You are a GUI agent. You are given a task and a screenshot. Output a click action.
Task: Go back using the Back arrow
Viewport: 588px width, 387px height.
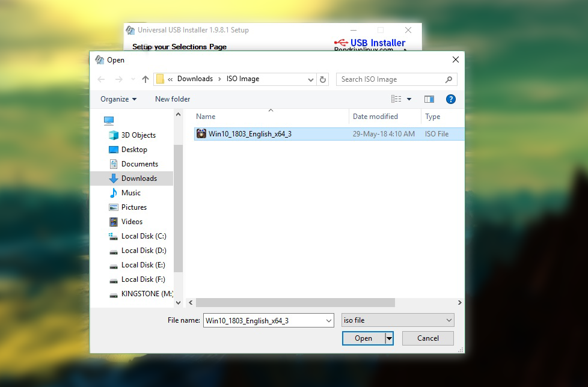[101, 79]
